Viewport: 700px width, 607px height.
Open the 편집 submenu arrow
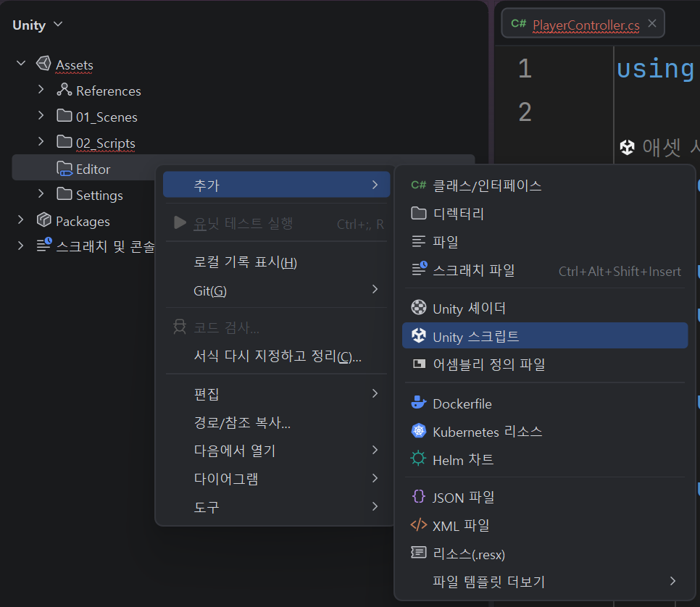(x=375, y=393)
